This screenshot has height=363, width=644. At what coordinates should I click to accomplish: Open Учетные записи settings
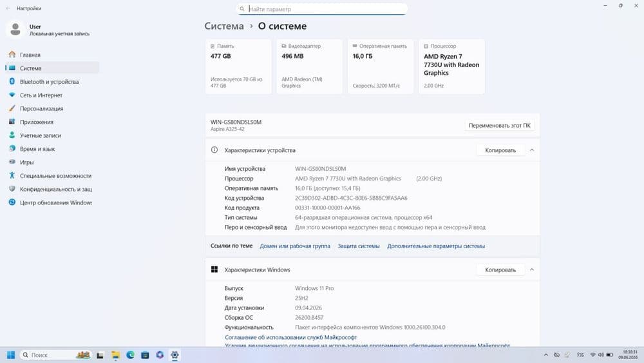point(52,135)
